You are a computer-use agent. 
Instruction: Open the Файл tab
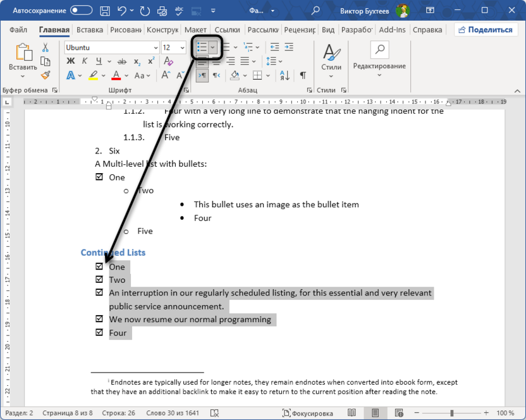18,30
